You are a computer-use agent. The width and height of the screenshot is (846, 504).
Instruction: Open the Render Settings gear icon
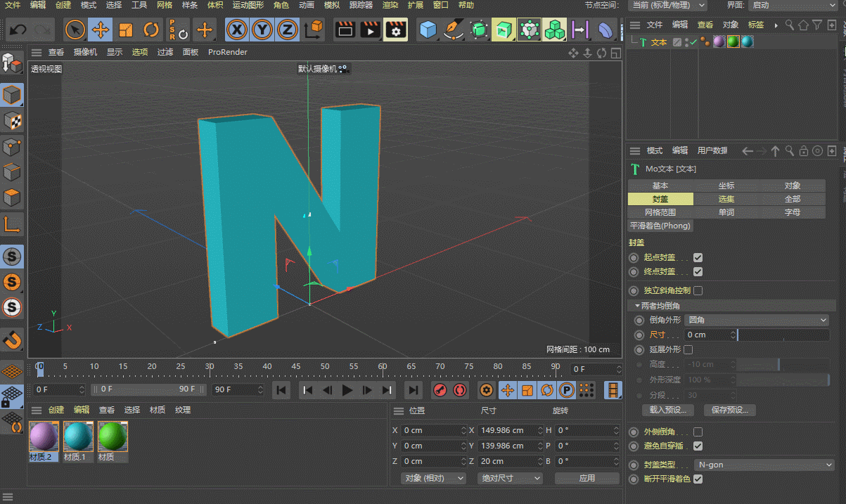click(x=396, y=30)
